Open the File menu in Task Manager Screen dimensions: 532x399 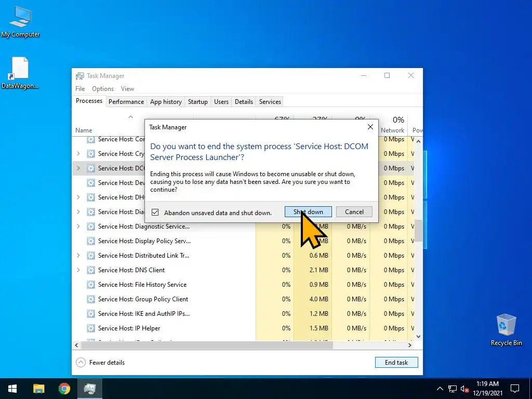[80, 88]
